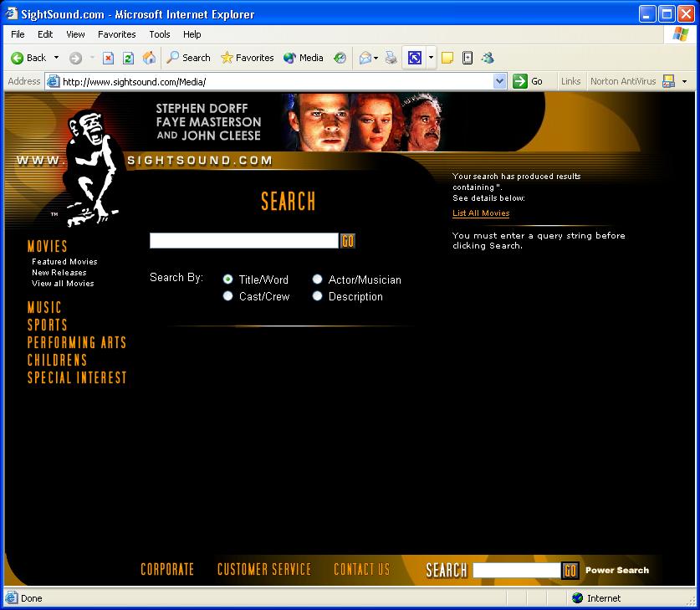
Task: Click the SightSound chimp logo
Action: [x=91, y=167]
